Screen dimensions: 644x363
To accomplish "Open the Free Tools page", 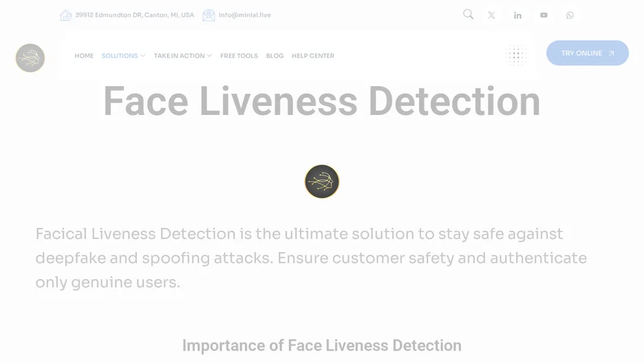I will coord(239,56).
